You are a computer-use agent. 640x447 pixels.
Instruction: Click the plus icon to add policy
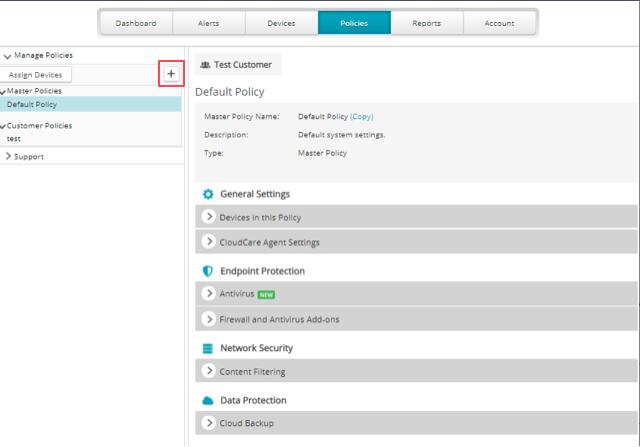click(x=171, y=74)
